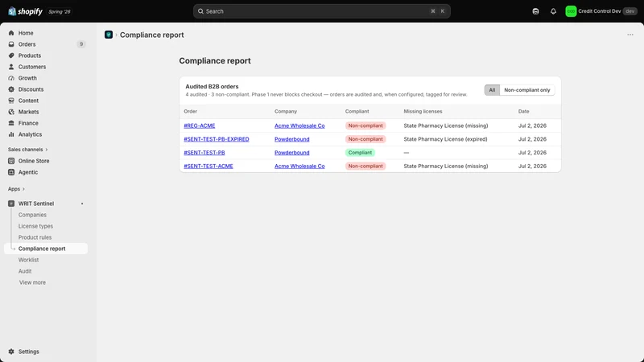
Task: Open the License types page
Action: pos(35,226)
